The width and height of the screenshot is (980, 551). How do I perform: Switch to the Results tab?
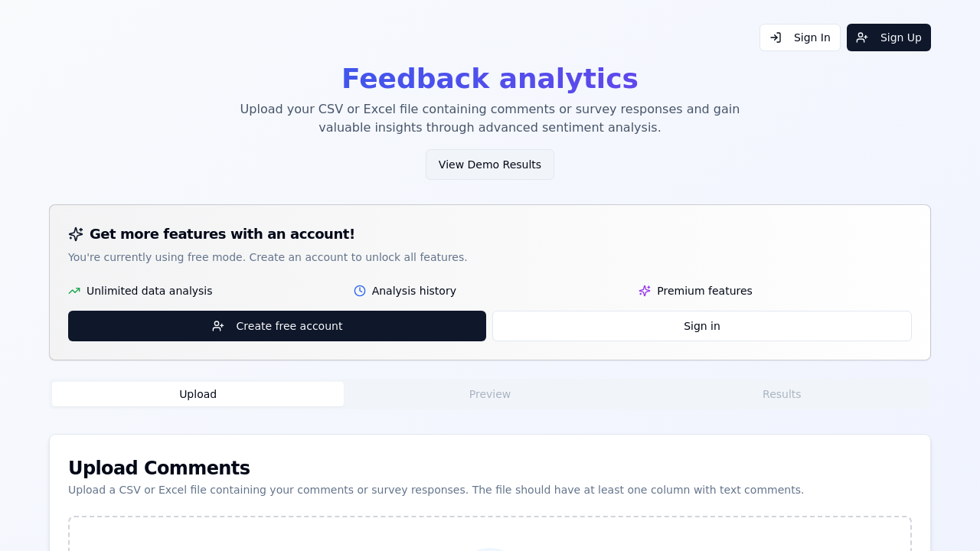(782, 394)
